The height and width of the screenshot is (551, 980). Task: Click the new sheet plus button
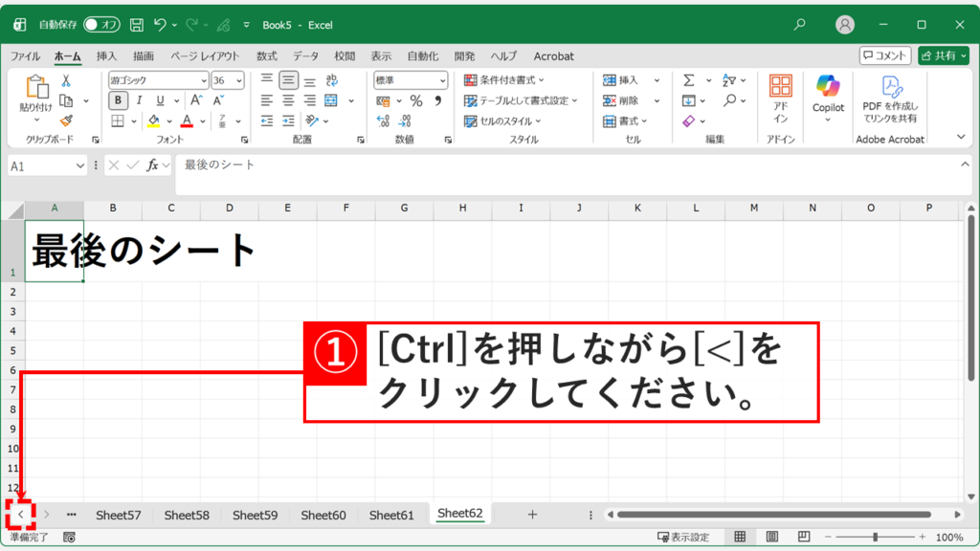click(x=532, y=514)
